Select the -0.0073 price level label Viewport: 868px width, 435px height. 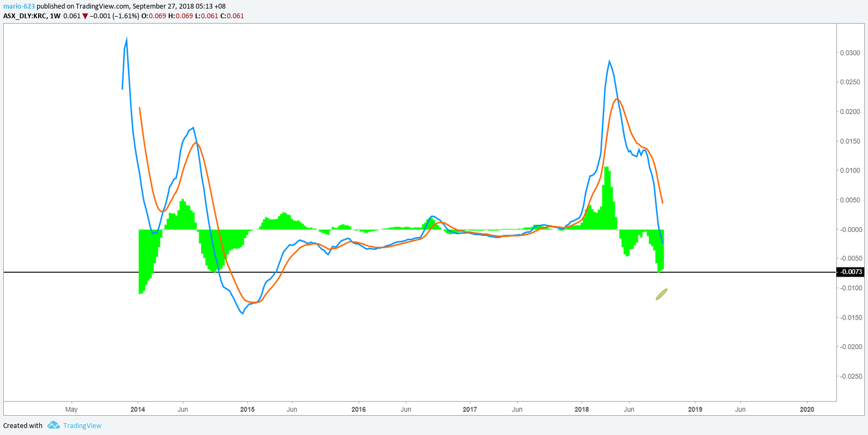850,272
